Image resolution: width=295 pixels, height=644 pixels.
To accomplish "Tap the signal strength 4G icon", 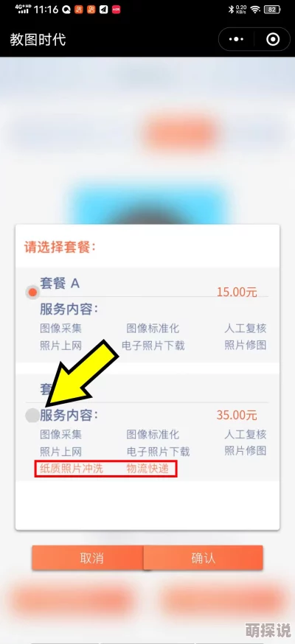I will [23, 9].
